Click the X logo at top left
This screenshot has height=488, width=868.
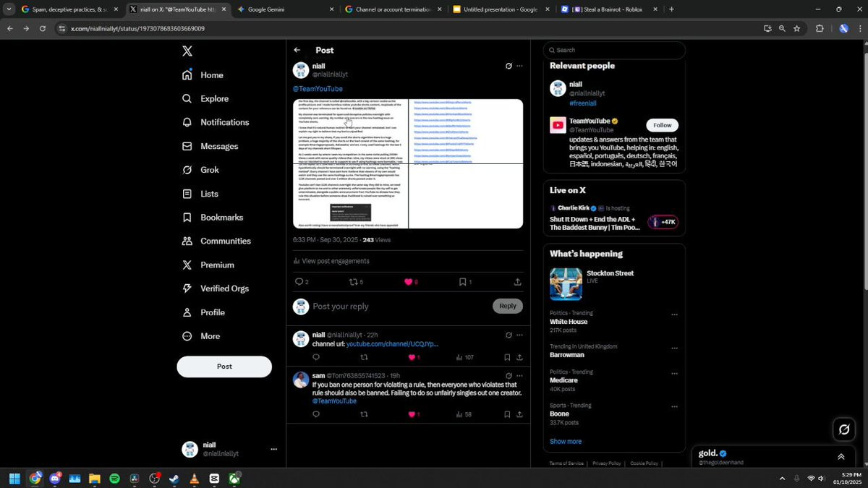pyautogui.click(x=187, y=51)
